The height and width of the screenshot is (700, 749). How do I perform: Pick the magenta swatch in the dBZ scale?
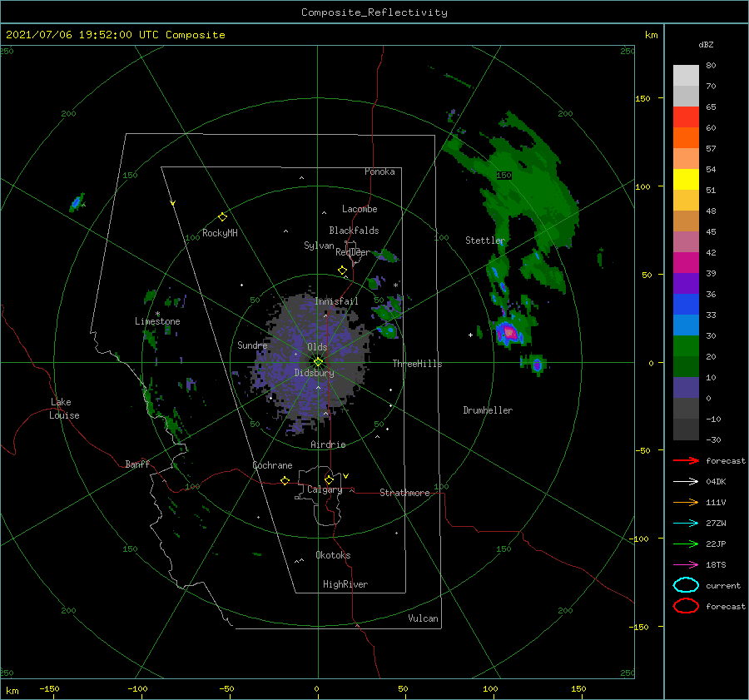click(x=686, y=263)
